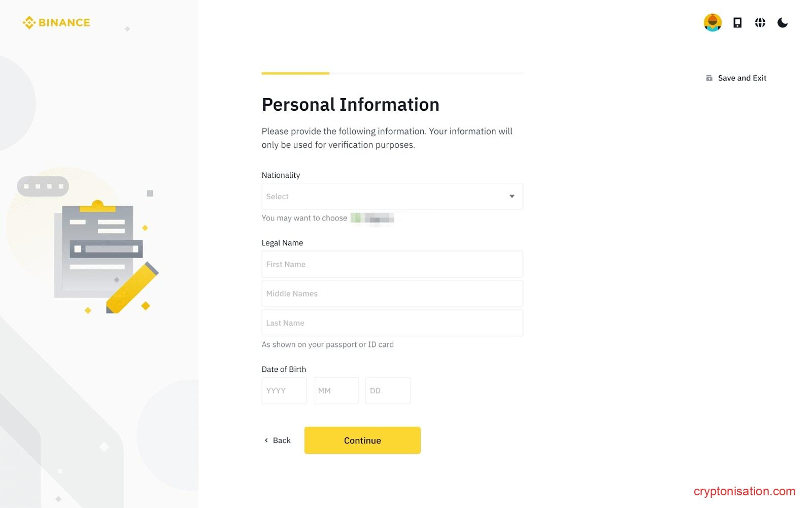Open the profile avatar menu
812x508 pixels.
(x=713, y=22)
